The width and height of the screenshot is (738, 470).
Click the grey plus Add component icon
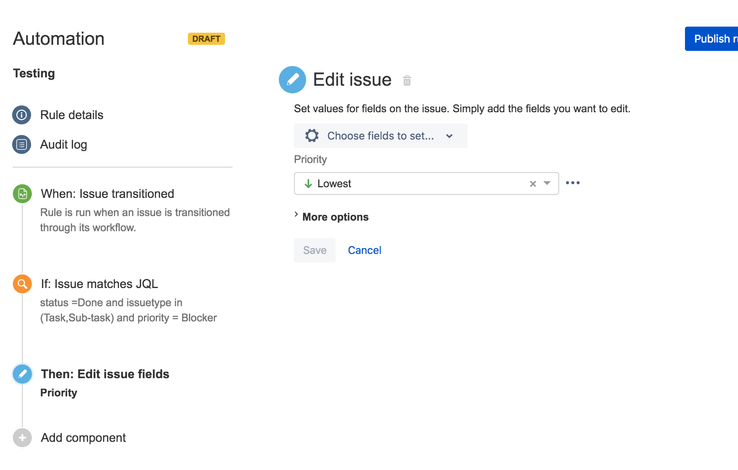click(x=22, y=438)
